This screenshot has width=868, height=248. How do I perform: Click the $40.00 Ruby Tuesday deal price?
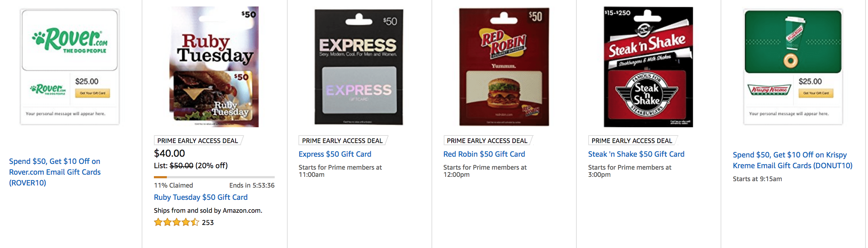click(x=169, y=153)
